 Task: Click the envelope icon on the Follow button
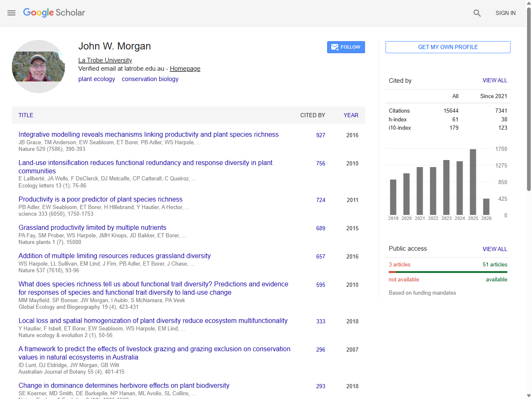coord(335,47)
